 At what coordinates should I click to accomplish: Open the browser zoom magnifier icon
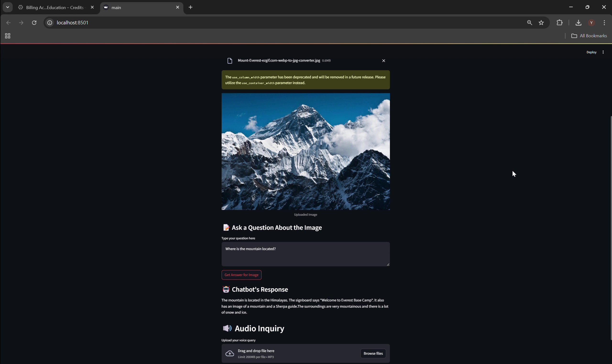pyautogui.click(x=530, y=22)
